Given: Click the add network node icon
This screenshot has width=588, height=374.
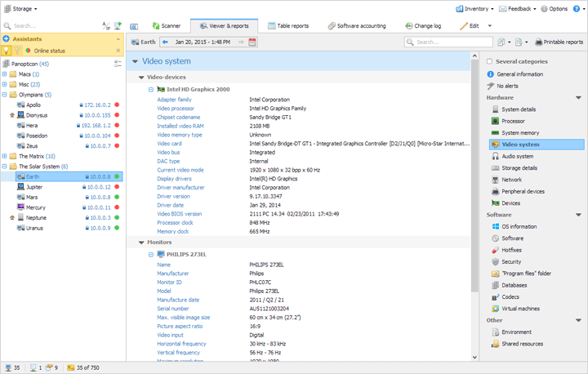Looking at the screenshot, I should coord(118,26).
